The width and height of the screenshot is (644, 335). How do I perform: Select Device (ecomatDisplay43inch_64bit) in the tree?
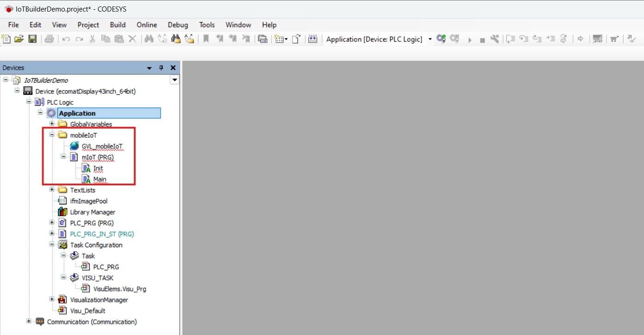click(86, 91)
